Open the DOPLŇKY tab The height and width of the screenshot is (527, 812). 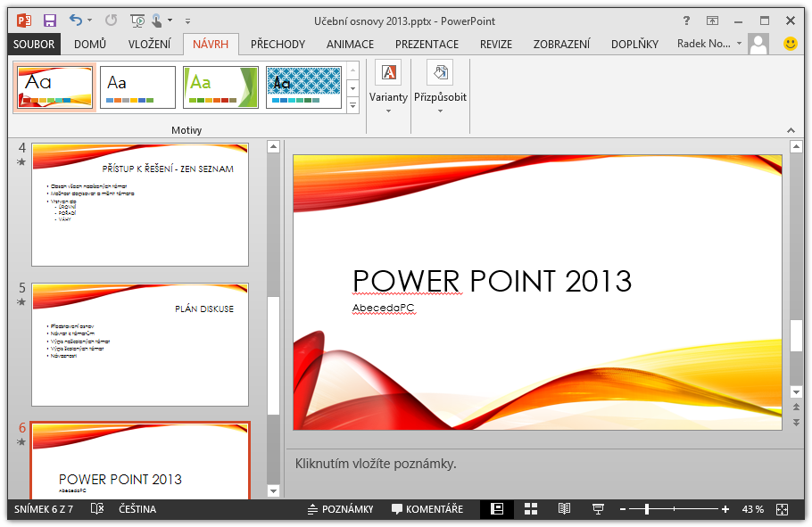point(634,44)
